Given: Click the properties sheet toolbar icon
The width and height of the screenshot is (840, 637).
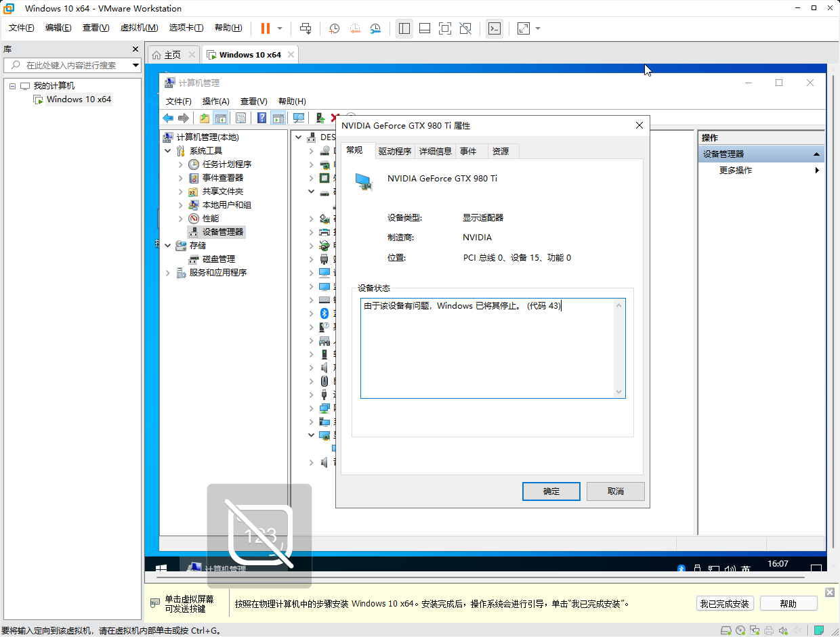Looking at the screenshot, I should click(x=240, y=118).
